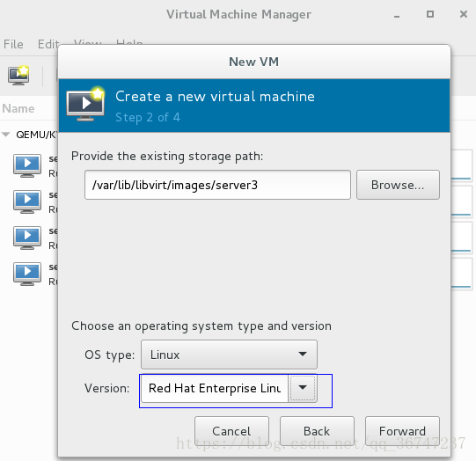Go Back to the previous step
Viewport: 476px width, 461px height.
[x=317, y=431]
